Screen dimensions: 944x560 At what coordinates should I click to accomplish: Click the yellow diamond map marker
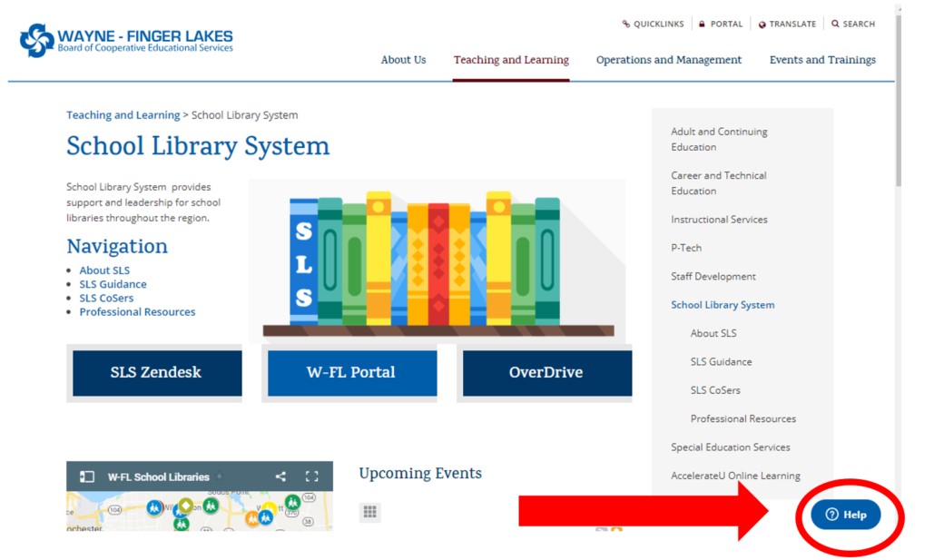point(185,505)
